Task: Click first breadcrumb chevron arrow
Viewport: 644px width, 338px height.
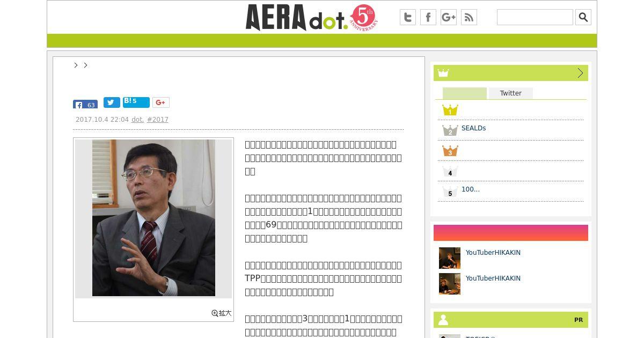Action: pyautogui.click(x=76, y=65)
